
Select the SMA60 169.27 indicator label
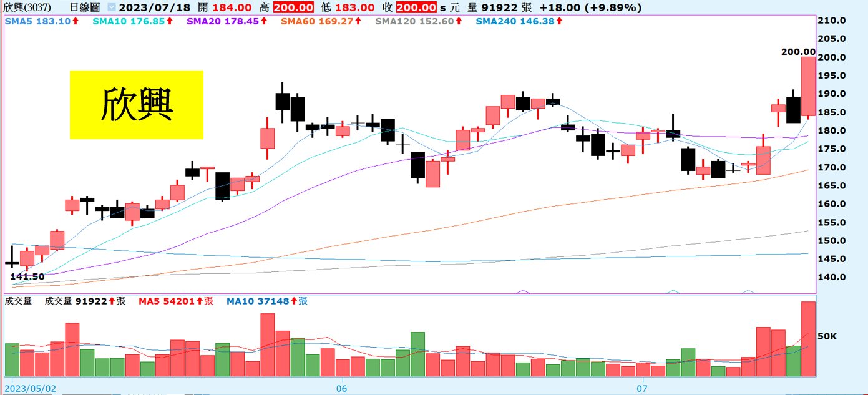[317, 21]
